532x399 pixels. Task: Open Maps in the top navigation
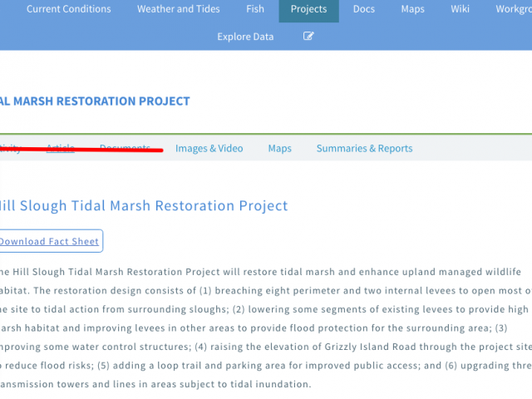(x=412, y=9)
